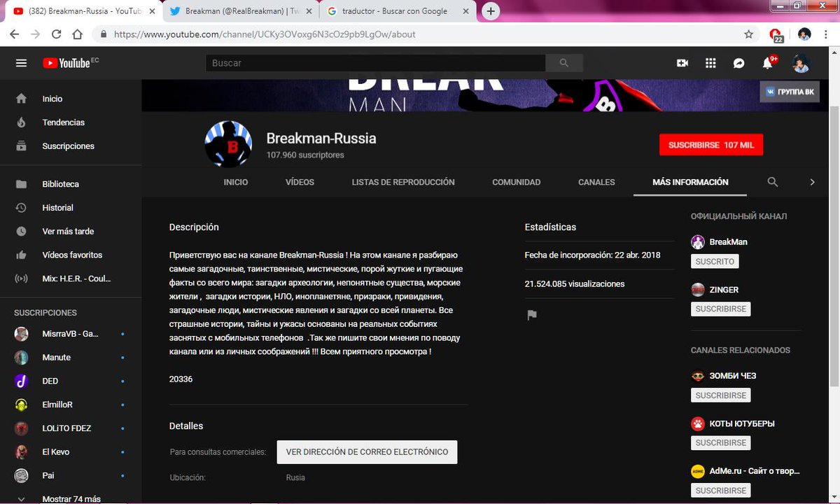Subscribe to ЗОМБИ ЧЕЗ channel
Image resolution: width=840 pixels, height=504 pixels.
pyautogui.click(x=721, y=395)
